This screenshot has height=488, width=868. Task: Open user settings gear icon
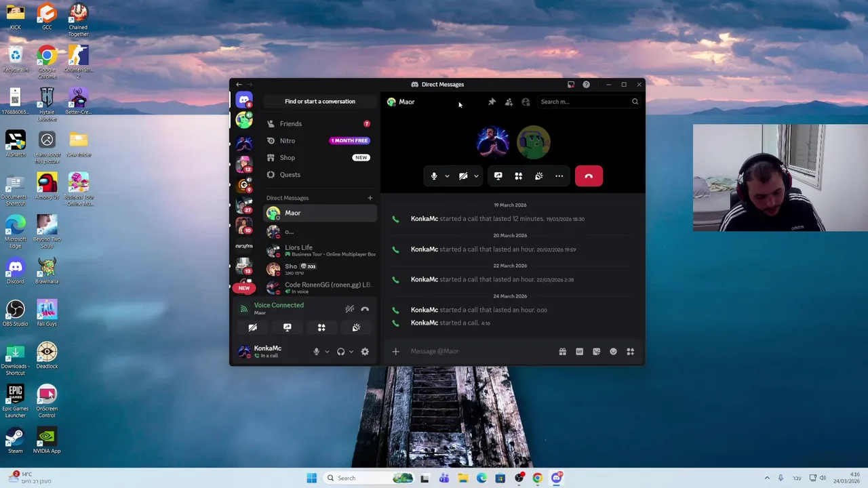(365, 352)
